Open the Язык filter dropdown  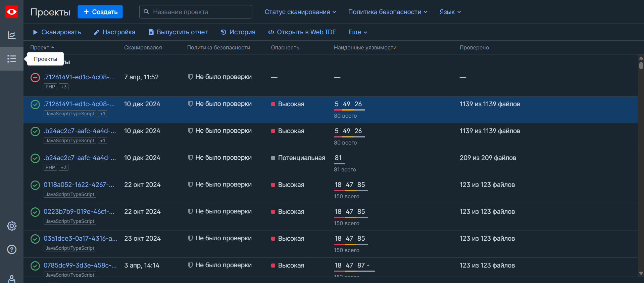point(450,12)
